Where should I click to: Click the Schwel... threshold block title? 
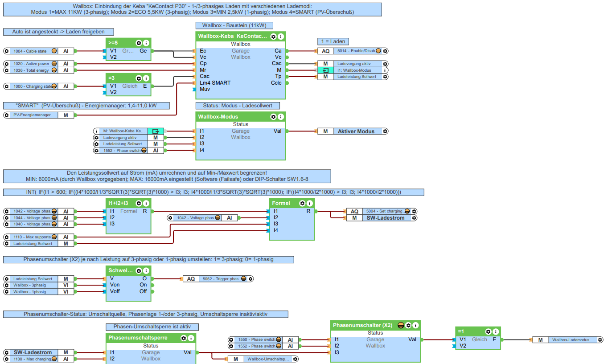120,271
